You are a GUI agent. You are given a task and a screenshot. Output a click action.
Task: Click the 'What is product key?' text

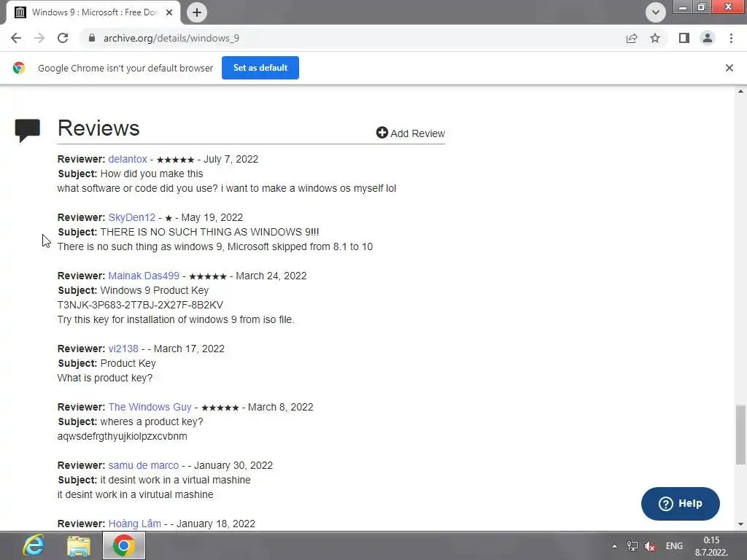coord(105,378)
